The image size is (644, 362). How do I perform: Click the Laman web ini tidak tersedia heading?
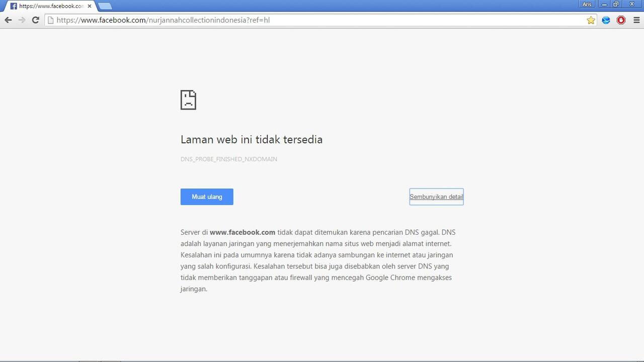(x=252, y=140)
